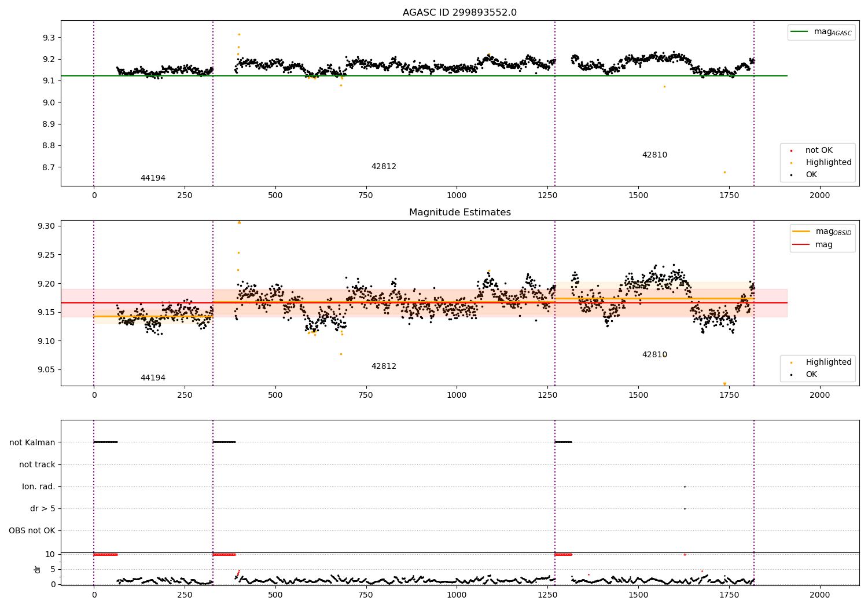868x608 pixels.
Task: Click the "not Kalman" row label
Action: click(32, 443)
